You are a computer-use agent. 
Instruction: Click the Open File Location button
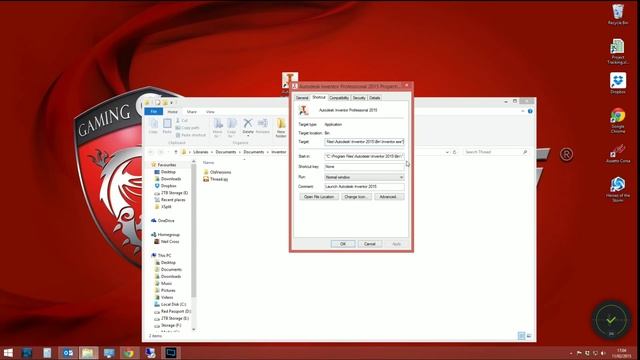click(x=319, y=197)
